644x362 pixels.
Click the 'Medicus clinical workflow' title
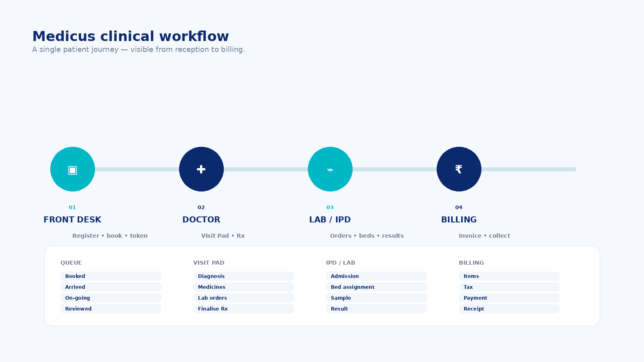pyautogui.click(x=130, y=36)
